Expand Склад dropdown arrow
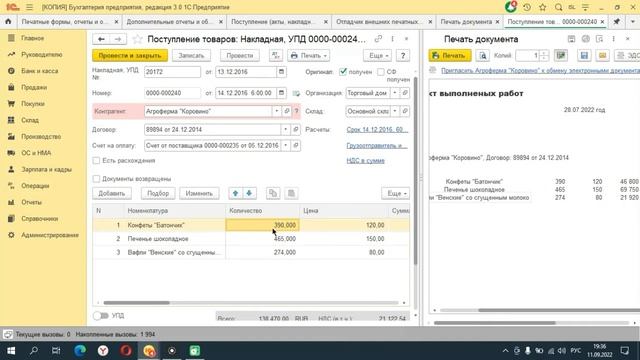640x360 pixels. [x=395, y=111]
